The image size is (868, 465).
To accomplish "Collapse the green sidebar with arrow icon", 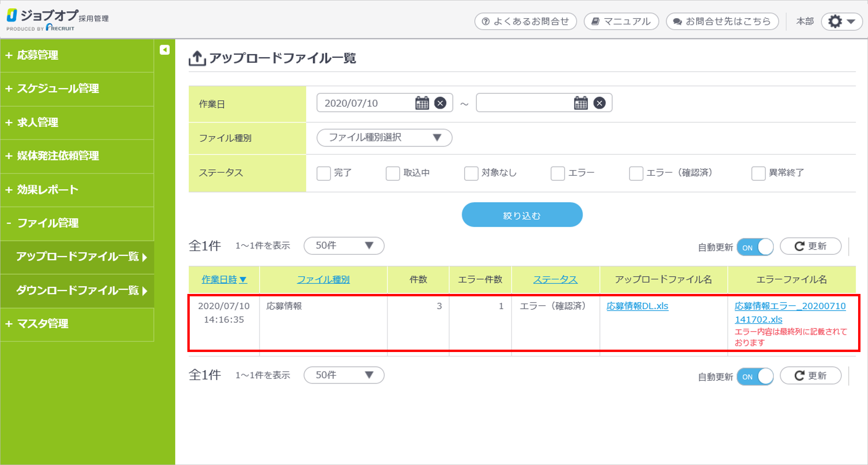I will click(164, 50).
